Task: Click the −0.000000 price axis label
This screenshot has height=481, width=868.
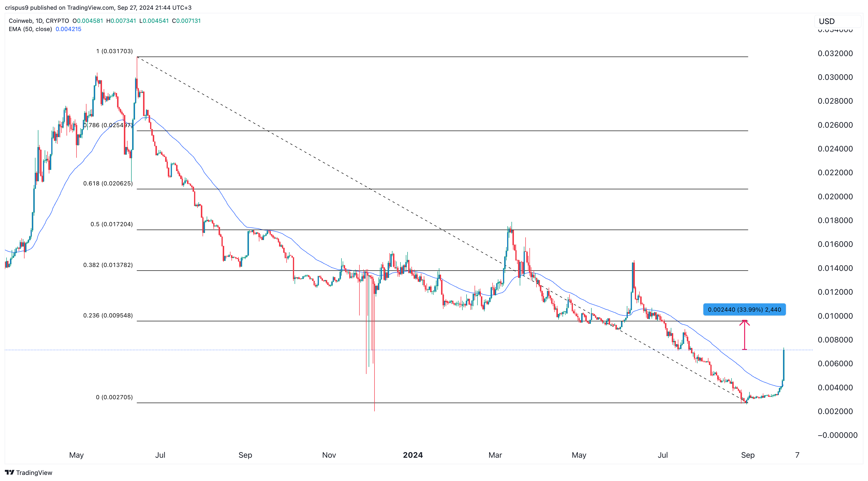Action: click(837, 435)
